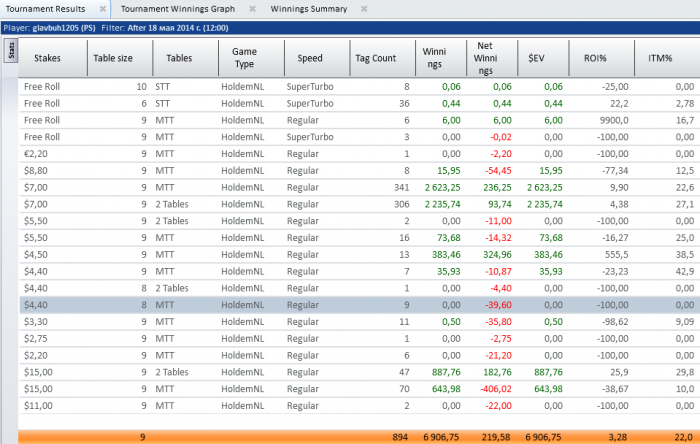Viewport: 700px width, 444px height.
Task: Click the total tag count 894
Action: pyautogui.click(x=400, y=437)
